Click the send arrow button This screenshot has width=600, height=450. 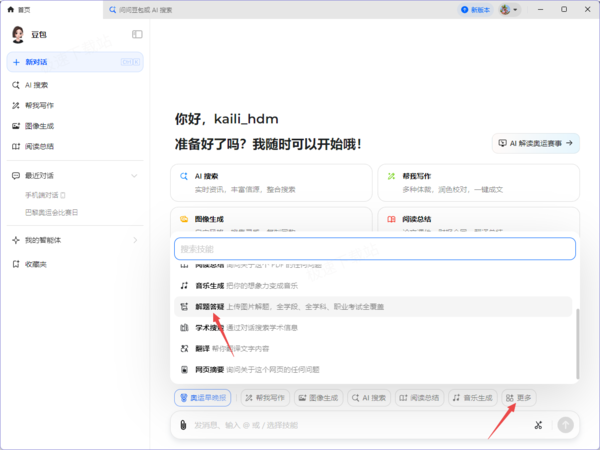pyautogui.click(x=565, y=425)
